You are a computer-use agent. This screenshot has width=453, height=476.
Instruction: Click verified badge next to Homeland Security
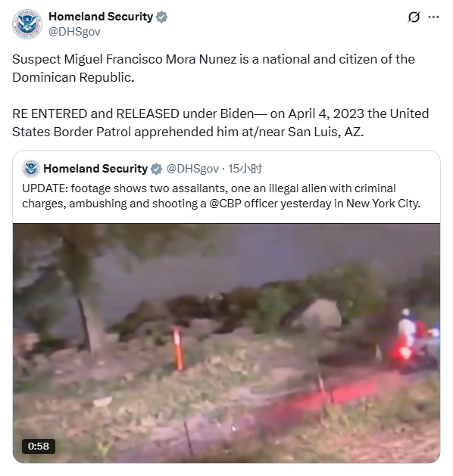point(161,17)
